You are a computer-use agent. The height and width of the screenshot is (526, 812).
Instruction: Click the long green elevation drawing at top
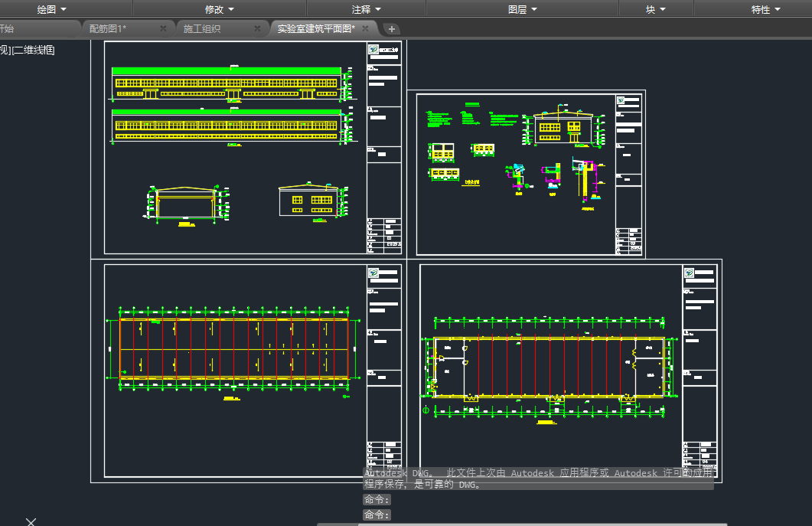[227, 83]
